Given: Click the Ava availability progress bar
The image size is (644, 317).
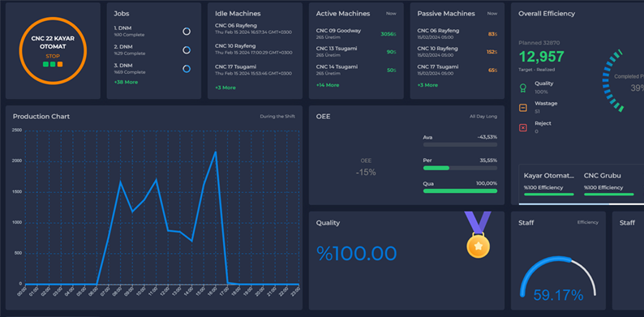Looking at the screenshot, I should coord(460,144).
